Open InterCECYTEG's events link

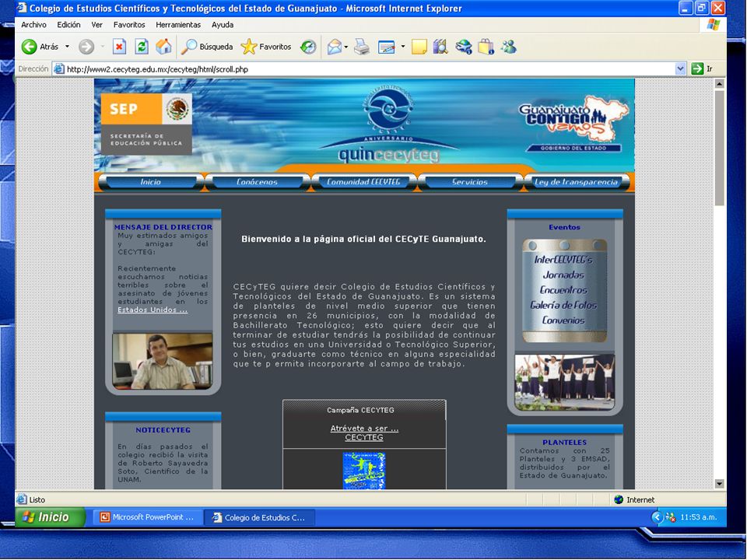563,260
